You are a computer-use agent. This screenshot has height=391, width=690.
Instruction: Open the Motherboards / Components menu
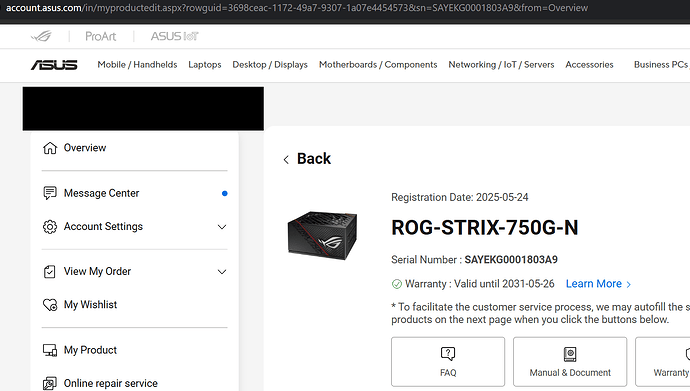[x=378, y=65]
